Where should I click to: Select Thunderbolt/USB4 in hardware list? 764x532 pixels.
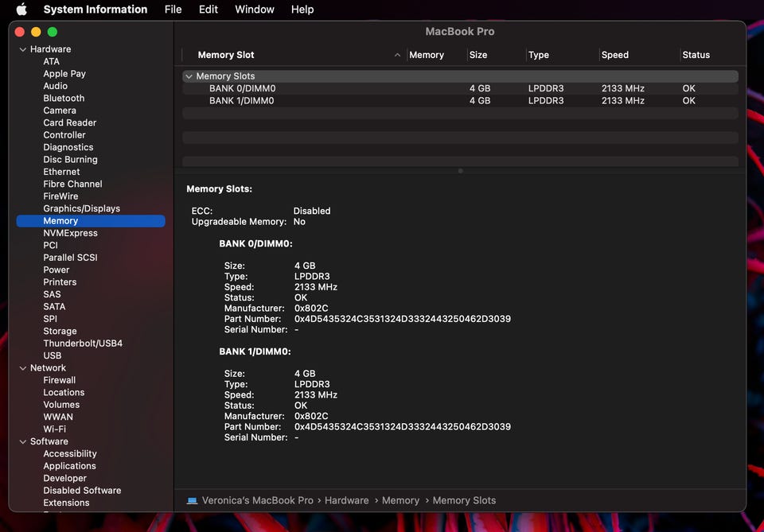(83, 344)
